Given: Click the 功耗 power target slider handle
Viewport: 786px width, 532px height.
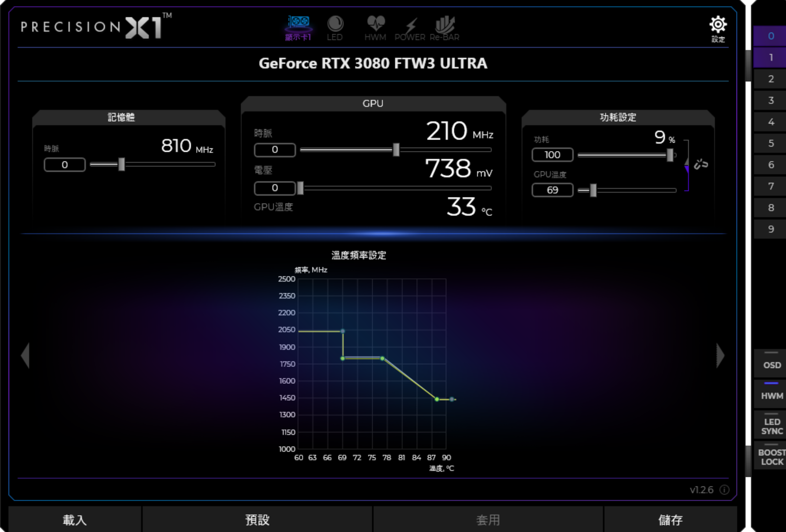Looking at the screenshot, I should 670,155.
